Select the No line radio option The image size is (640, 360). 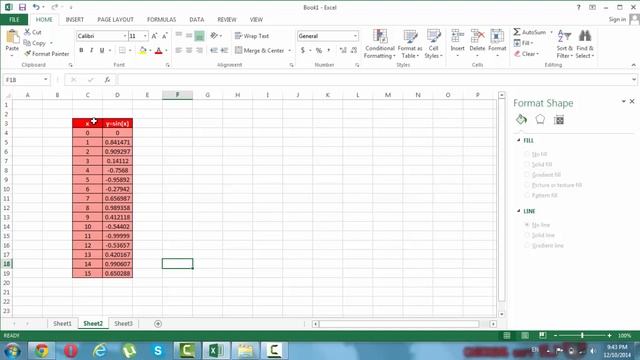(527, 224)
